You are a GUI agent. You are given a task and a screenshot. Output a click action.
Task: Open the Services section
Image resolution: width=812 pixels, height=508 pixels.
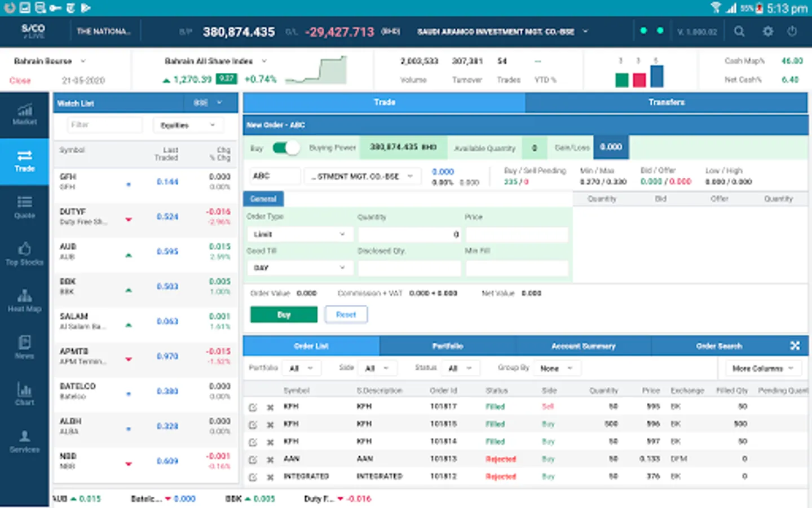[24, 441]
